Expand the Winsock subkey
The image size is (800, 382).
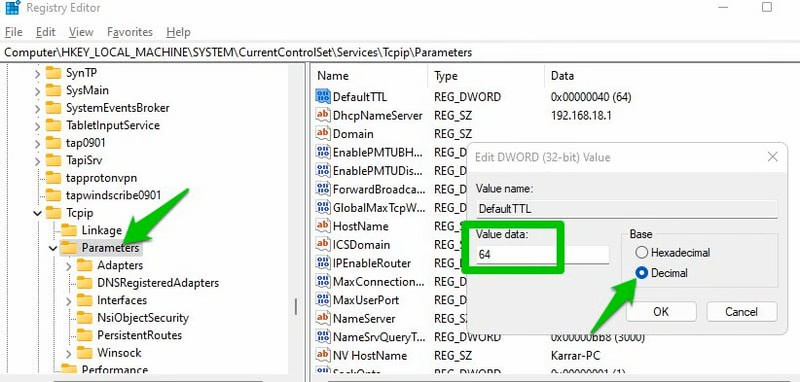69,353
